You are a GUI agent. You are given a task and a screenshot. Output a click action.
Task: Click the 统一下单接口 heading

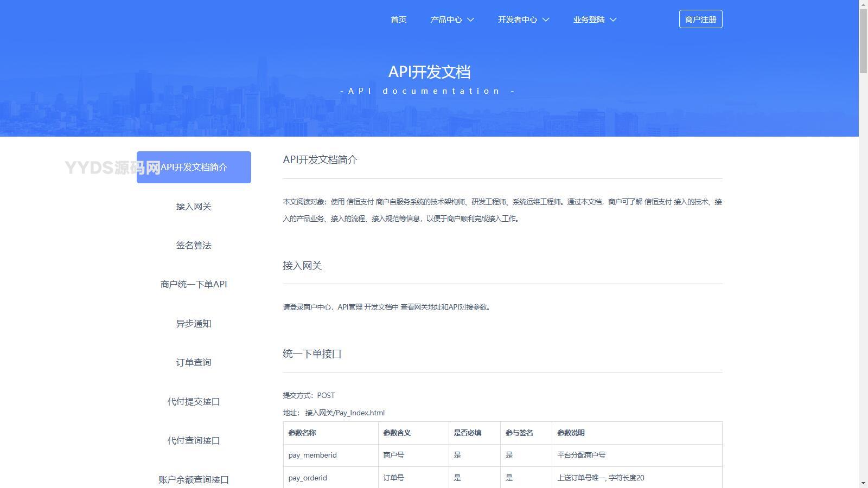click(311, 353)
